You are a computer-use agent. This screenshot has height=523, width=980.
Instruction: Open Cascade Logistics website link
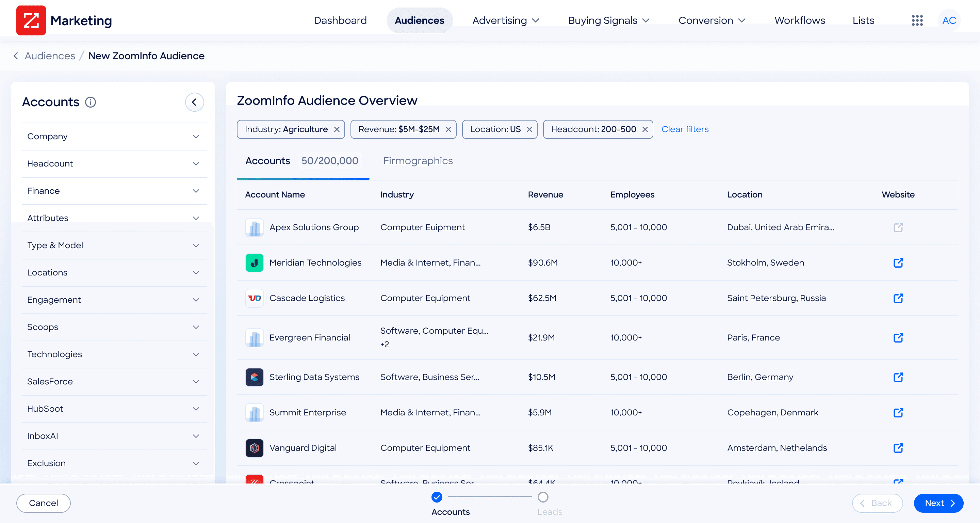[898, 298]
